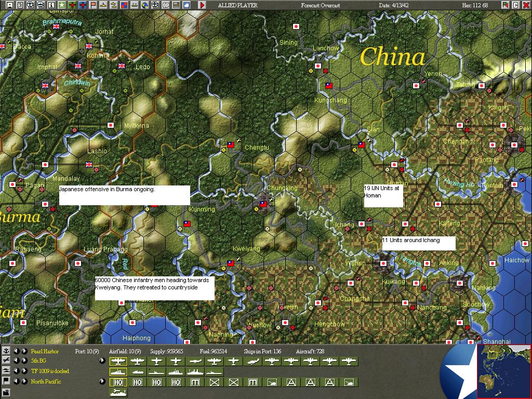Click the 'Airfield: 10(9)' text
Image resolution: width=532 pixels, height=399 pixels.
tap(125, 351)
